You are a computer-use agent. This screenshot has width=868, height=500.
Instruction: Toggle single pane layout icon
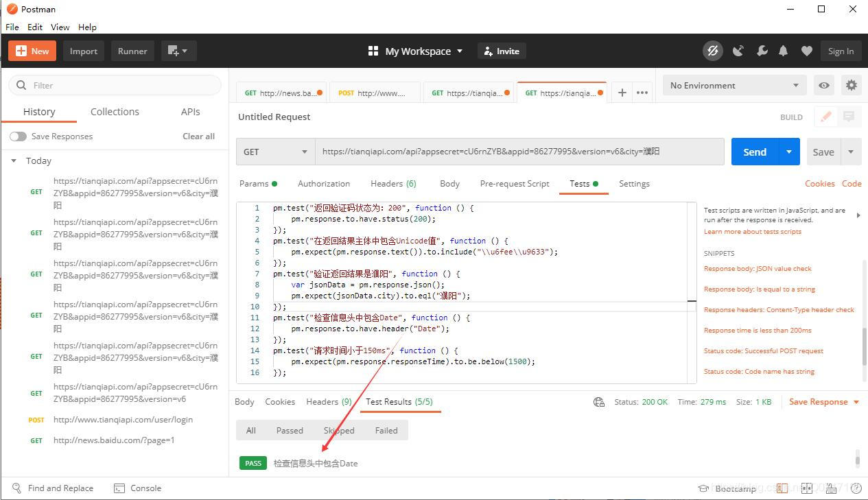[782, 488]
